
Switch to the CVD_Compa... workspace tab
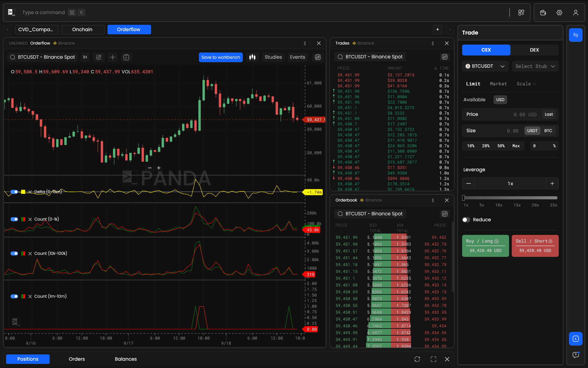[36, 29]
